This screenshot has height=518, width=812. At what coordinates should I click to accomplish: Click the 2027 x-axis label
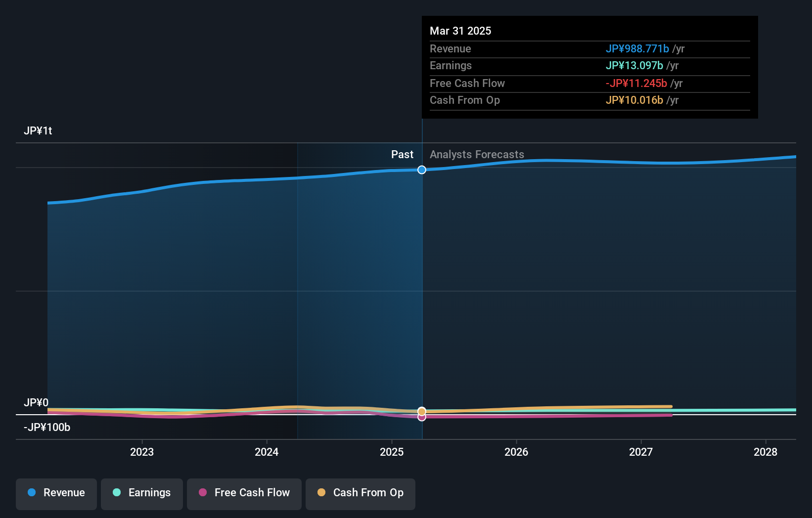(x=641, y=452)
